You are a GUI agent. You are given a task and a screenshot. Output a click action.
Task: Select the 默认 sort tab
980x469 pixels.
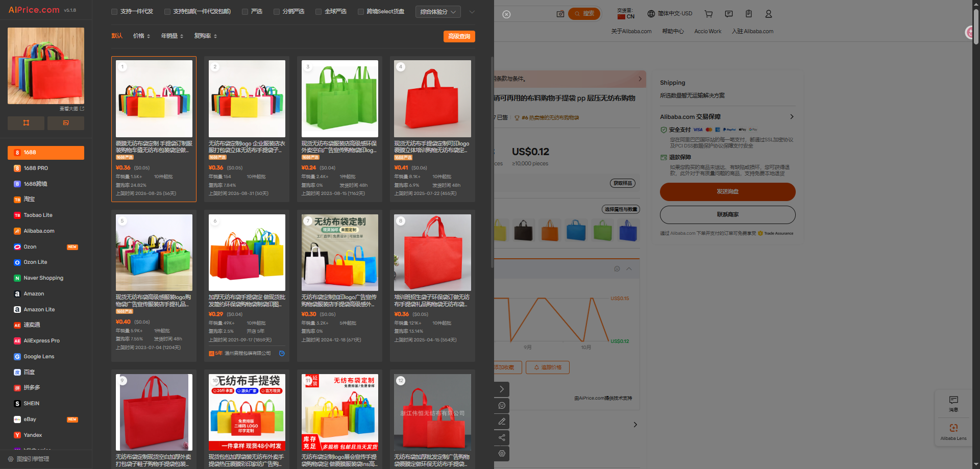[117, 36]
